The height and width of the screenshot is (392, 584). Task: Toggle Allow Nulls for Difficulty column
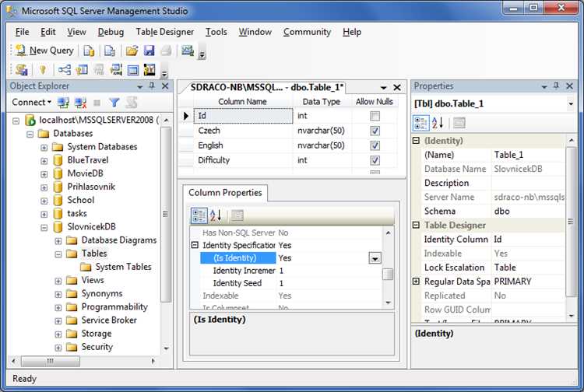(x=375, y=160)
